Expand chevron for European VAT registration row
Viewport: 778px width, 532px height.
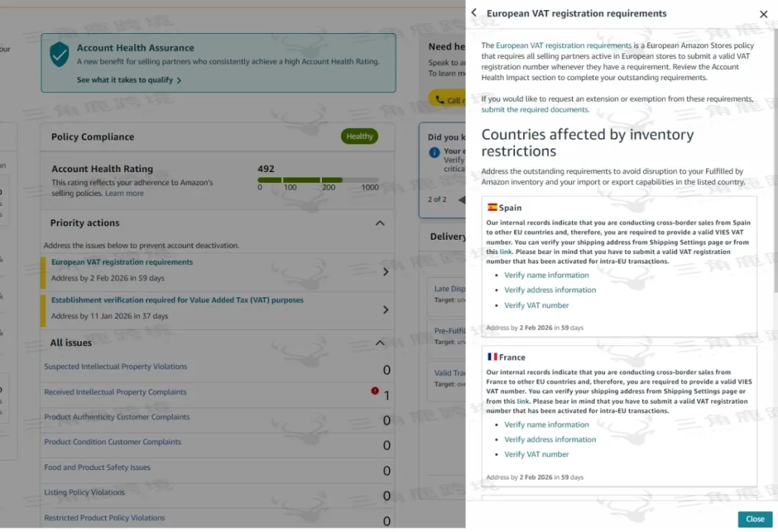[385, 271]
